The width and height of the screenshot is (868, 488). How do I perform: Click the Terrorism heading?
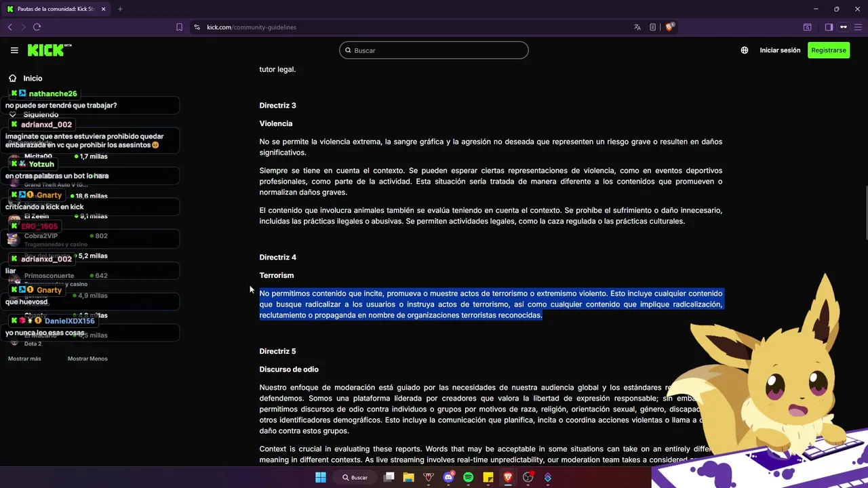(x=277, y=275)
